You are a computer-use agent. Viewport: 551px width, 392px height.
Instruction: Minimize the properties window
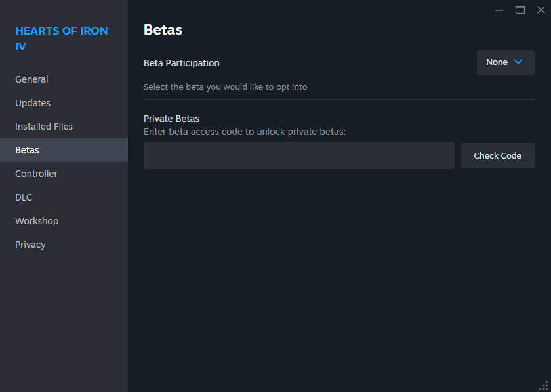(x=499, y=10)
